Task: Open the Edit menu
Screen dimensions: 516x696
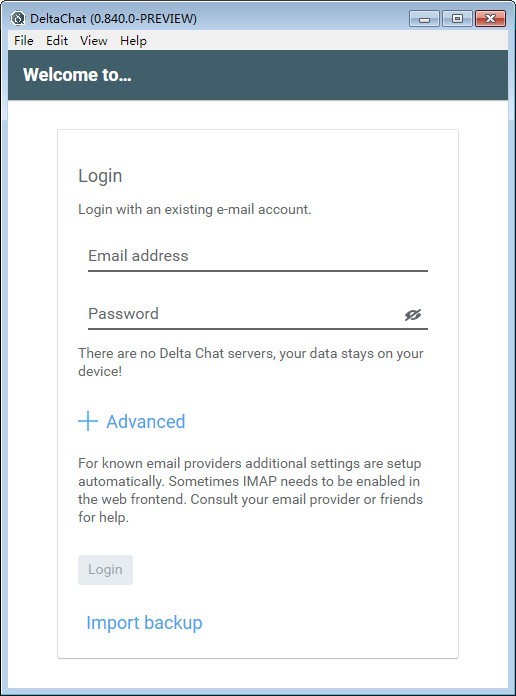Action: point(57,41)
